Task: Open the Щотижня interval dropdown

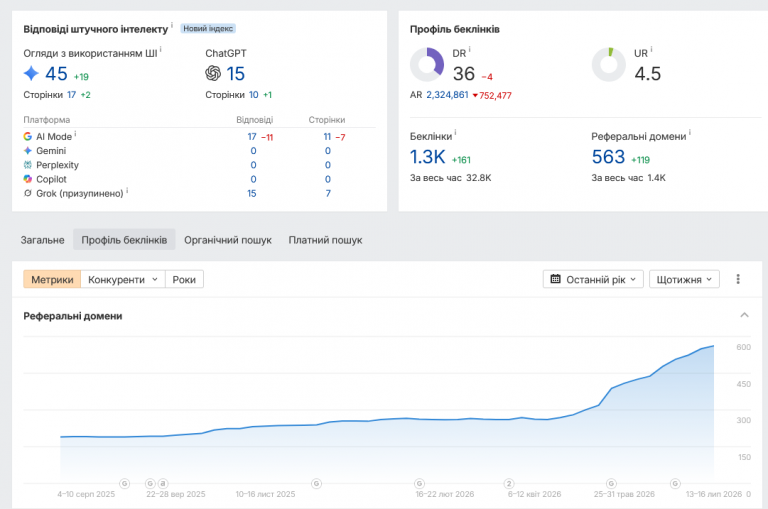Action: point(684,279)
